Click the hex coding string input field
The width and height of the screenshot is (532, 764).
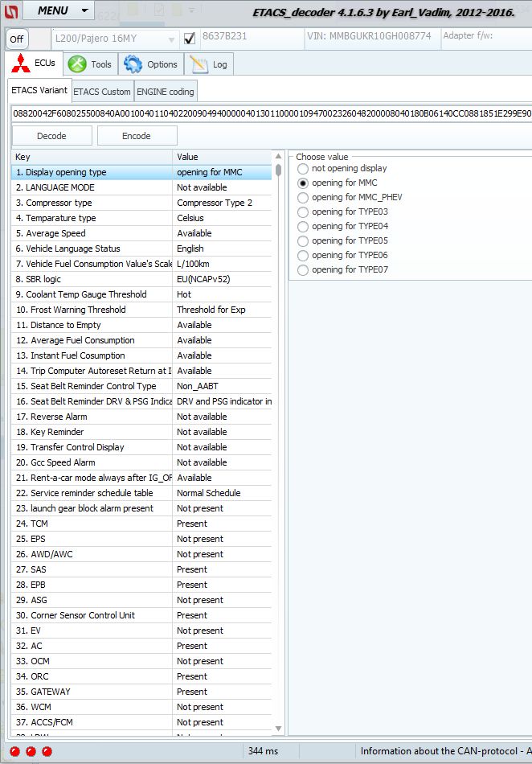270,114
